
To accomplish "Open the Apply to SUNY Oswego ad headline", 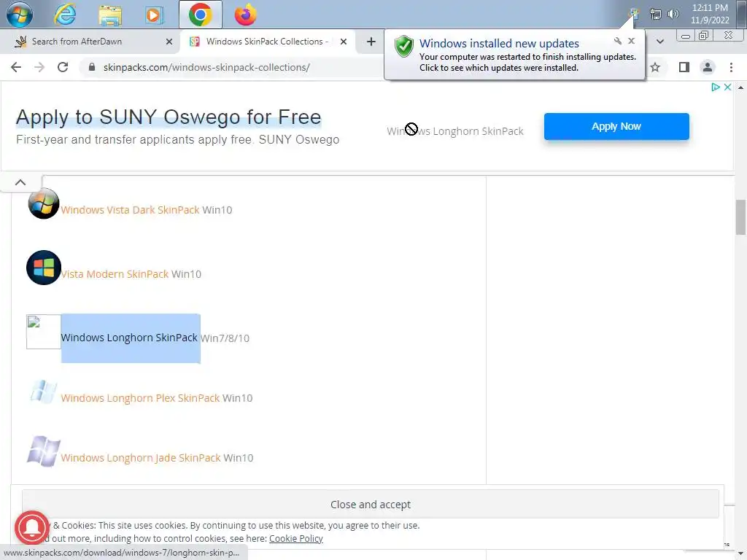I will pyautogui.click(x=169, y=117).
